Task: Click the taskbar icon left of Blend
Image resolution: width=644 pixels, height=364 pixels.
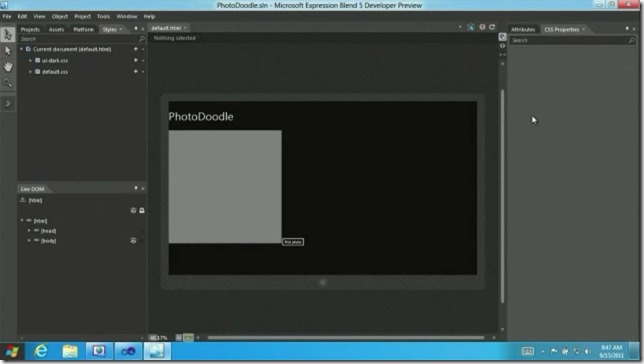Action: pyautogui.click(x=128, y=351)
